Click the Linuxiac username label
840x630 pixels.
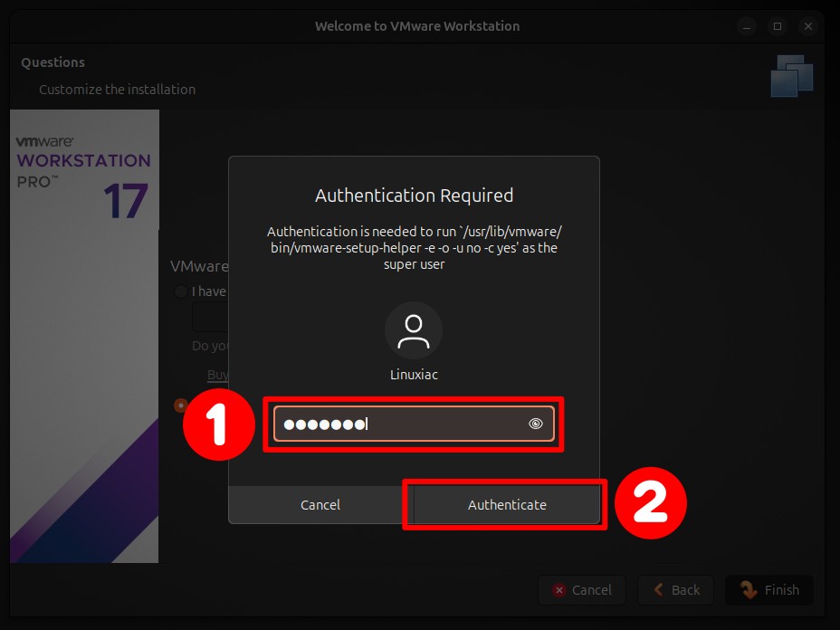pyautogui.click(x=414, y=375)
